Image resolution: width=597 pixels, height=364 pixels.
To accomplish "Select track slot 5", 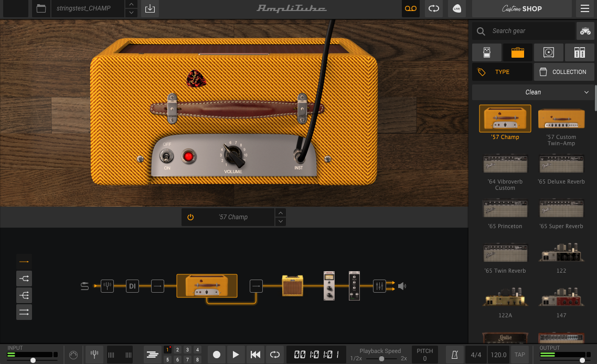I will click(x=167, y=359).
